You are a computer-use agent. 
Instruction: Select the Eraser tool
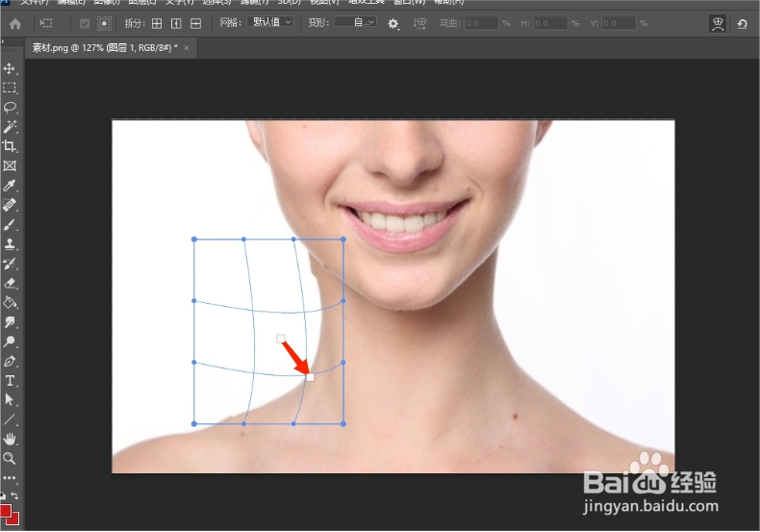click(x=10, y=283)
